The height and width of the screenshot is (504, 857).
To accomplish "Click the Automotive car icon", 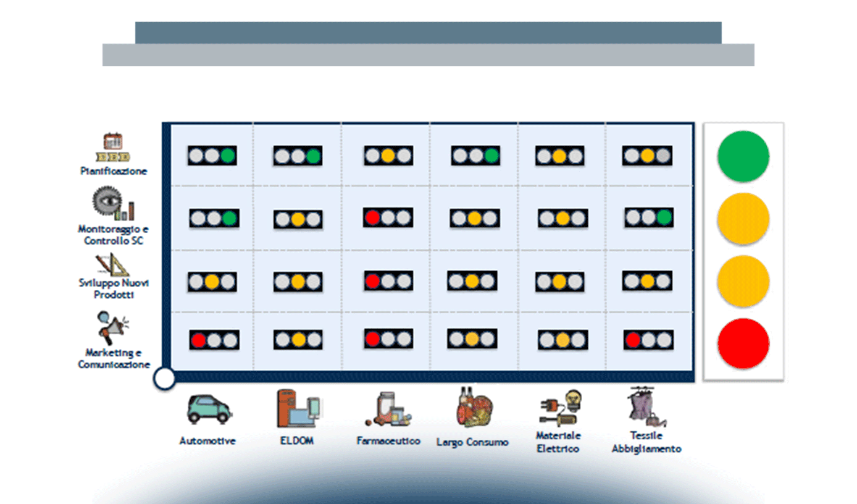I will pyautogui.click(x=209, y=409).
